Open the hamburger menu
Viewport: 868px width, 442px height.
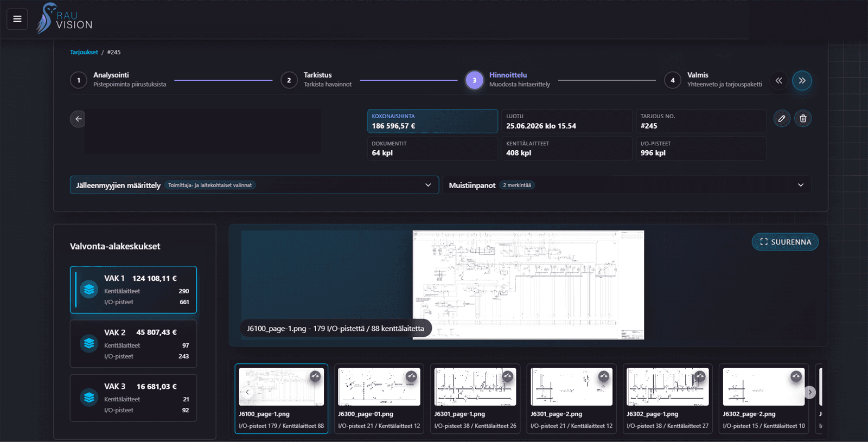click(17, 19)
